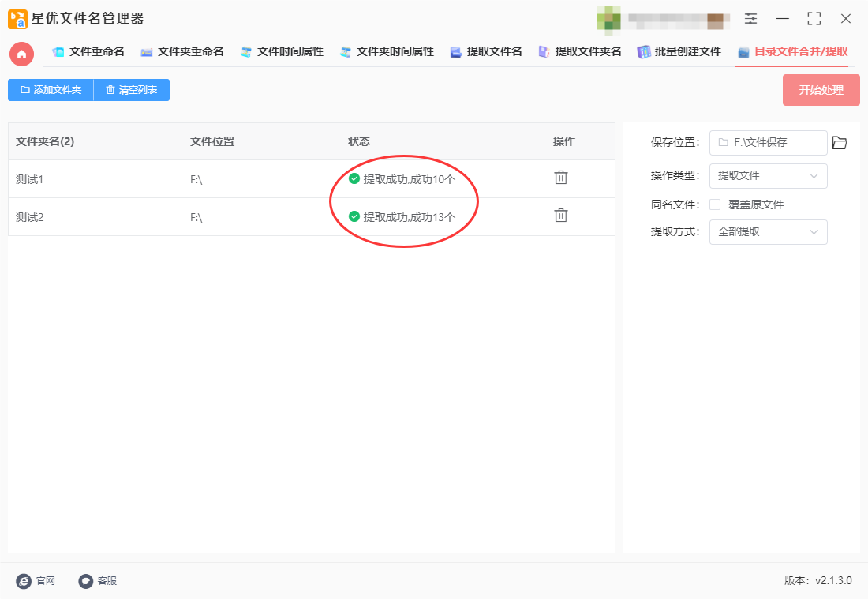Screen dimensions: 868x600
Task: Maximize the window with fullscreen icon
Action: (x=814, y=19)
